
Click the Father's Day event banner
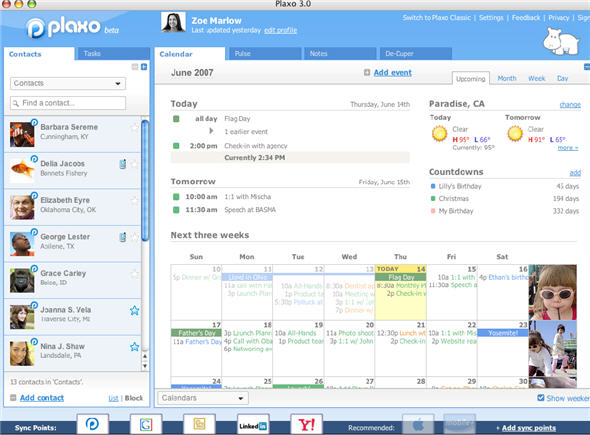tap(196, 333)
